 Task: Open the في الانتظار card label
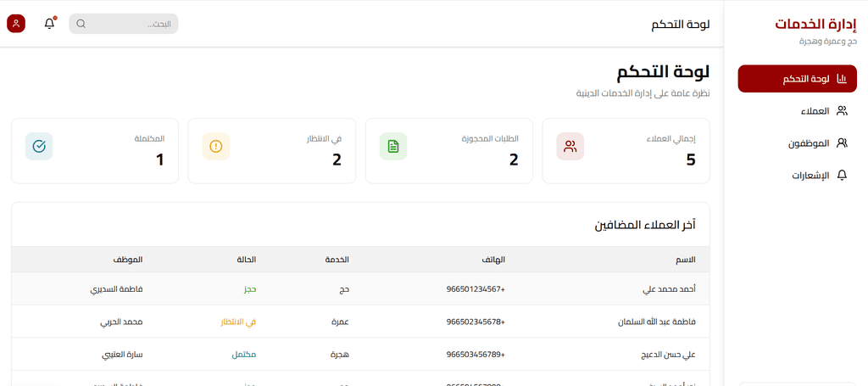pyautogui.click(x=325, y=139)
